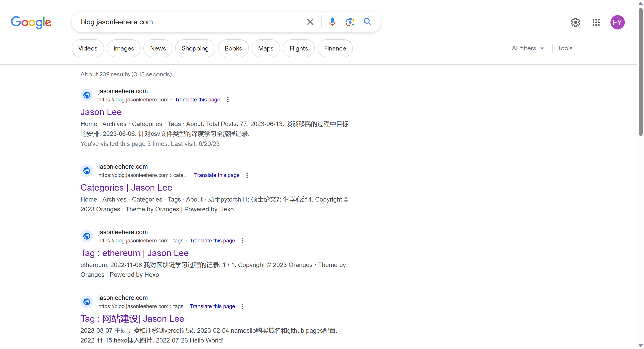Click the scrollbar down arrow
Viewport: 644px width, 349px height.
pos(640,345)
